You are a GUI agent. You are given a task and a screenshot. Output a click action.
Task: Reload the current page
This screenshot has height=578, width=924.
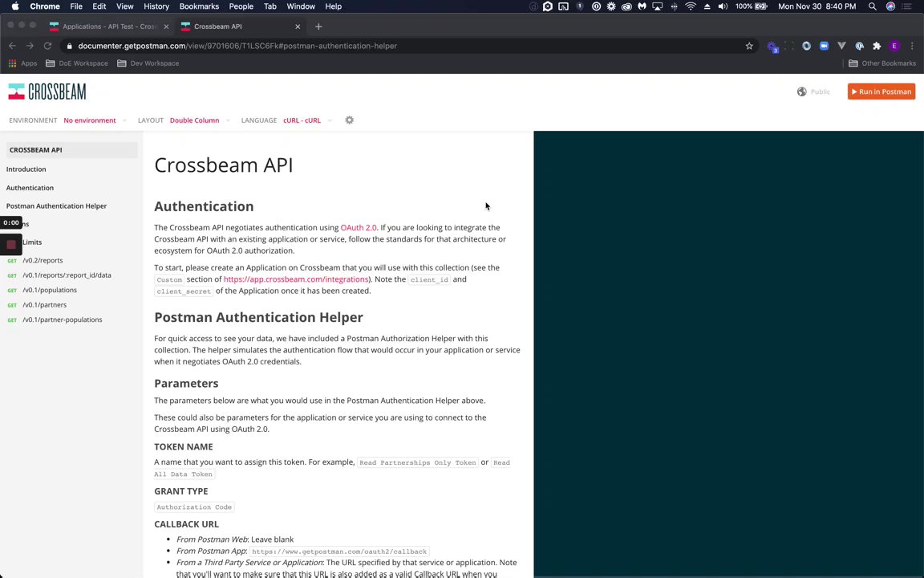tap(48, 46)
